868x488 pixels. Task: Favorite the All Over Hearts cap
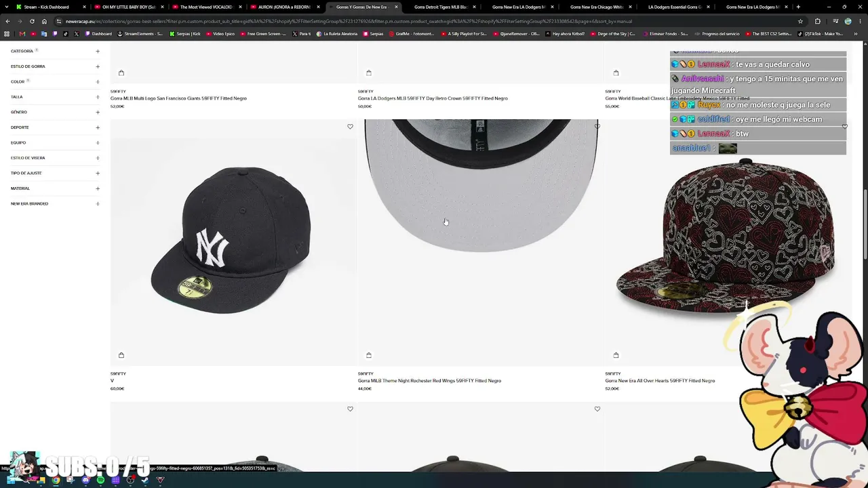tap(844, 127)
